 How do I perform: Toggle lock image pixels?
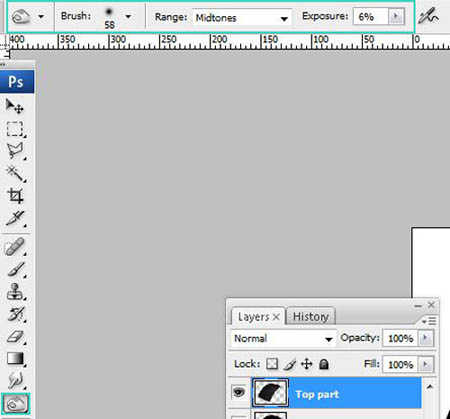point(290,364)
